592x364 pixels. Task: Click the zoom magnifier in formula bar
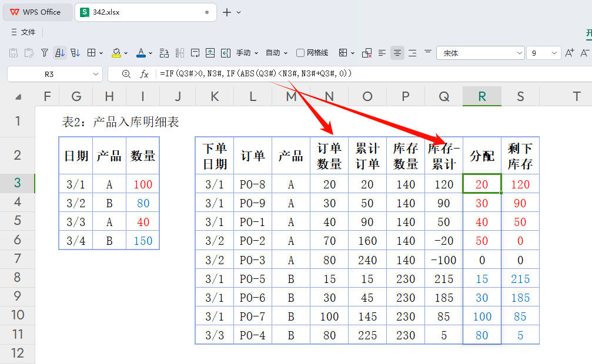[126, 74]
